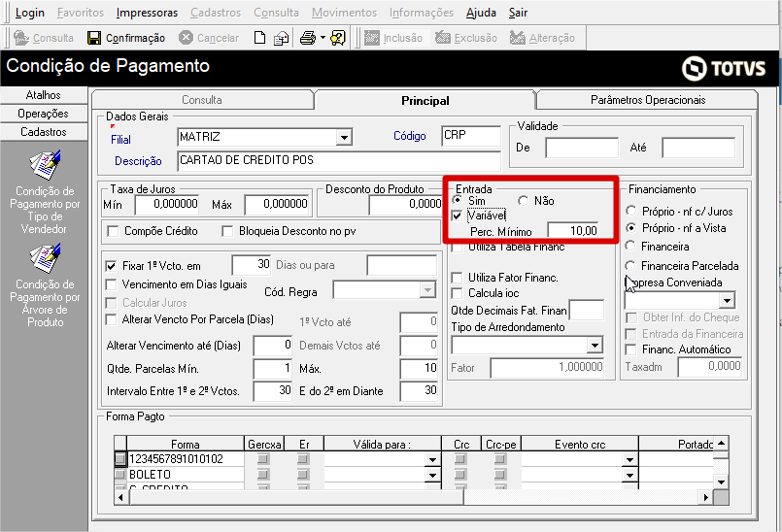This screenshot has height=532, width=782.
Task: Open Evento crc dropdown in 1234567891010102 row
Action: click(x=629, y=460)
